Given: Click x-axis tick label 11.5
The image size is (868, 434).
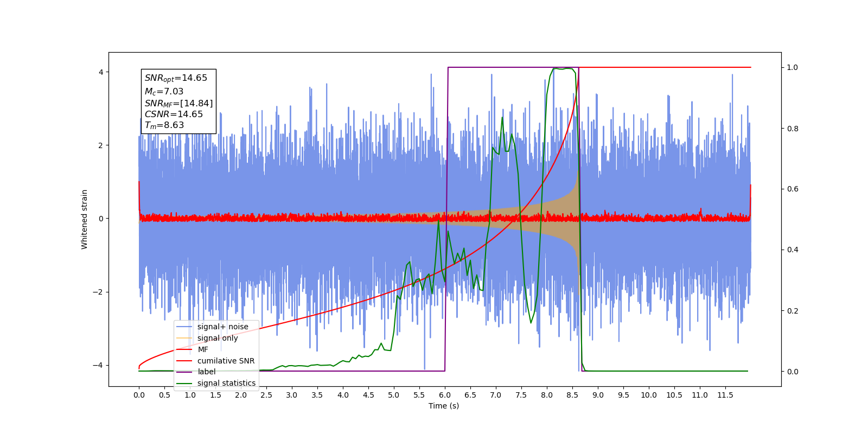Looking at the screenshot, I should pyautogui.click(x=725, y=395).
